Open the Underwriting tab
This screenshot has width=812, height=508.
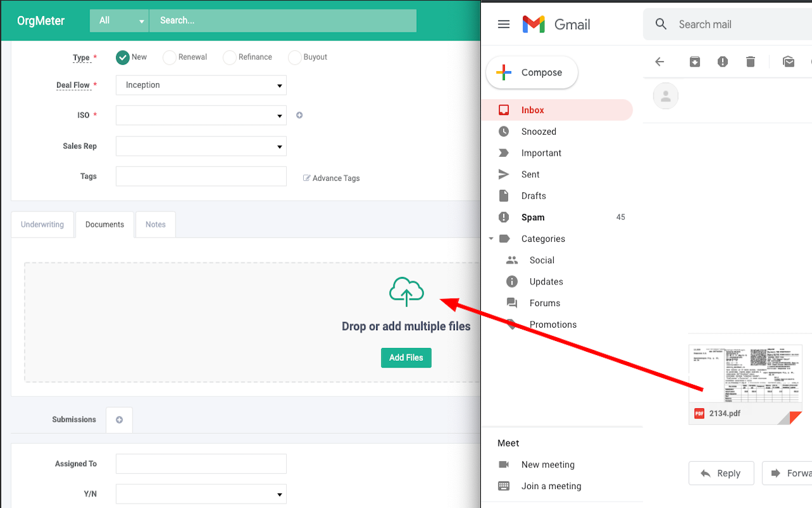[x=42, y=224]
